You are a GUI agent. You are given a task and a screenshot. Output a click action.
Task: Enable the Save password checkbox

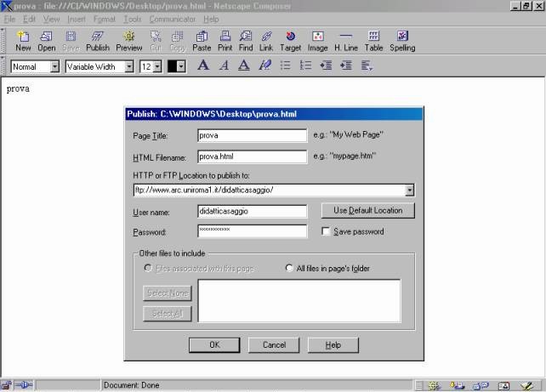click(x=326, y=231)
